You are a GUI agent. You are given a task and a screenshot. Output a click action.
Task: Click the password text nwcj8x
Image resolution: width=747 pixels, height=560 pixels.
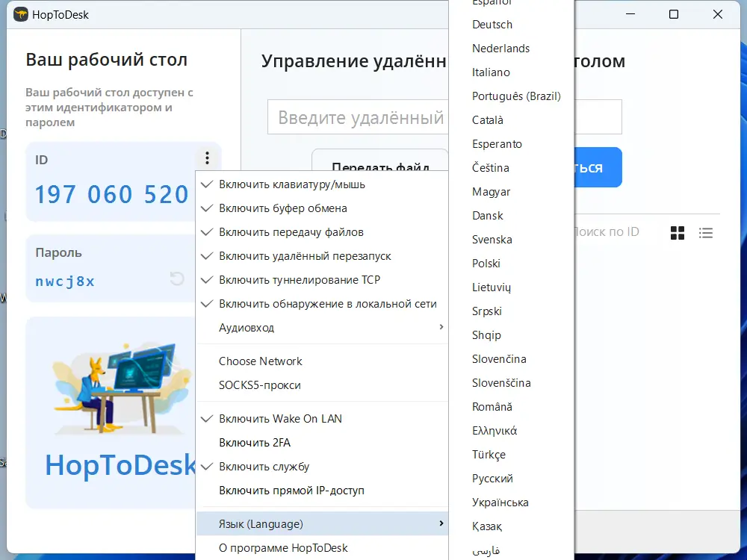point(65,281)
